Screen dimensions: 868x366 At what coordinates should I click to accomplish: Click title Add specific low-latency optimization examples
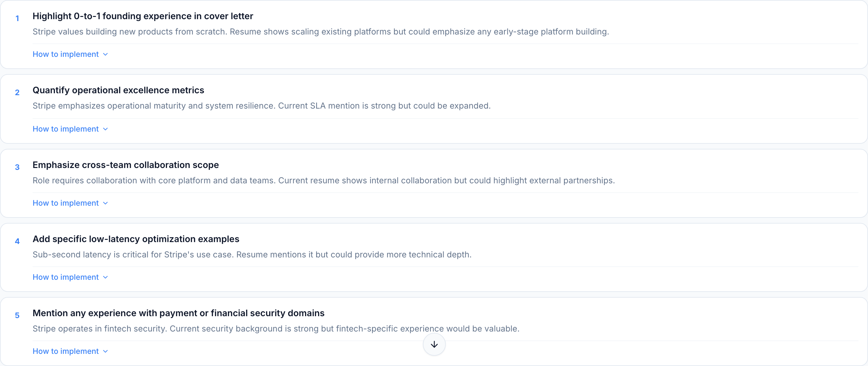(136, 239)
